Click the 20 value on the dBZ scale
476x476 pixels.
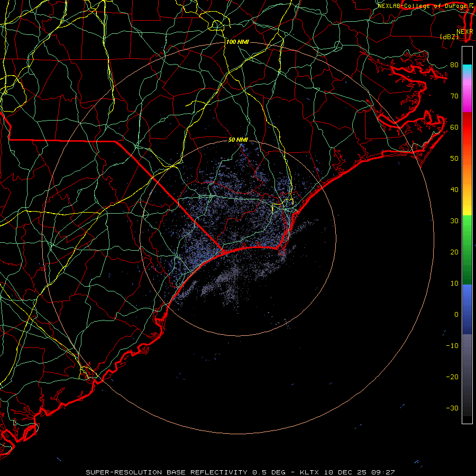454,252
